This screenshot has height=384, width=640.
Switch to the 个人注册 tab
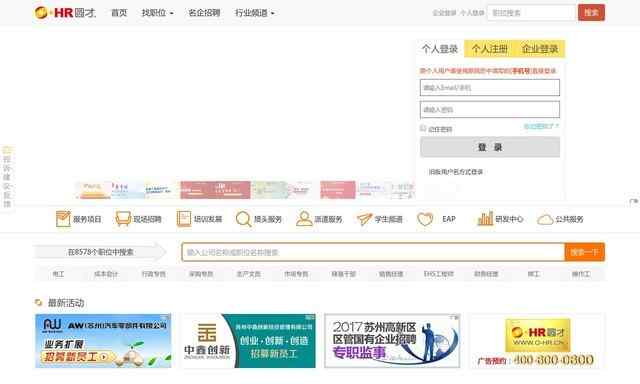pyautogui.click(x=489, y=49)
